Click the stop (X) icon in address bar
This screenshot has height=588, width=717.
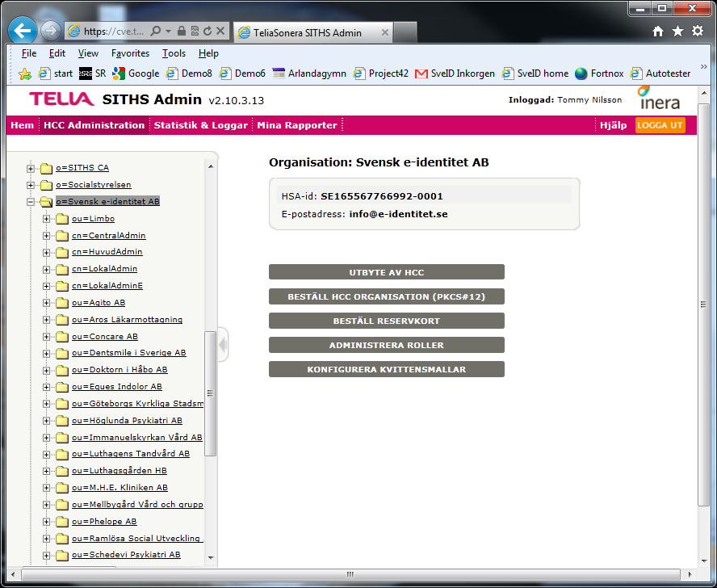point(220,31)
